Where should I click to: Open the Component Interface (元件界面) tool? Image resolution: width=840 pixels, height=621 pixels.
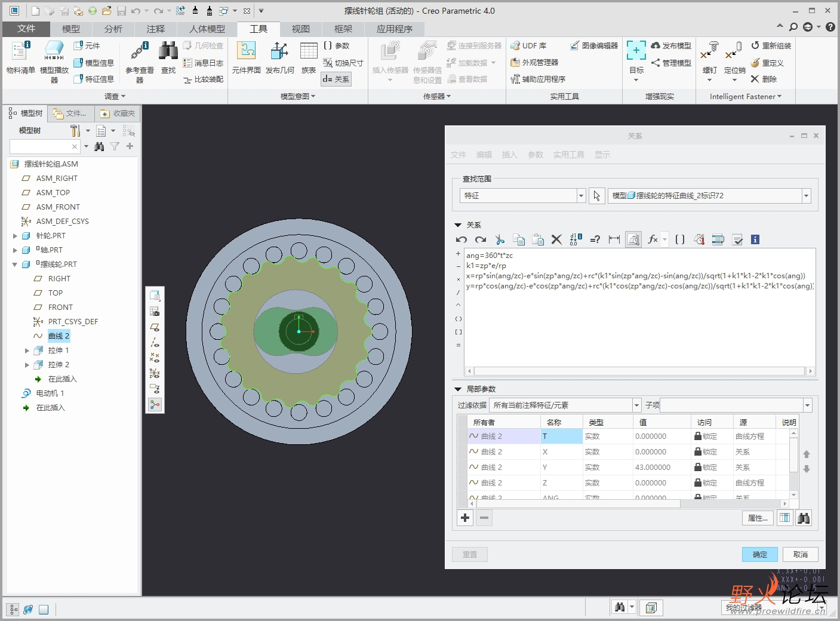point(246,59)
